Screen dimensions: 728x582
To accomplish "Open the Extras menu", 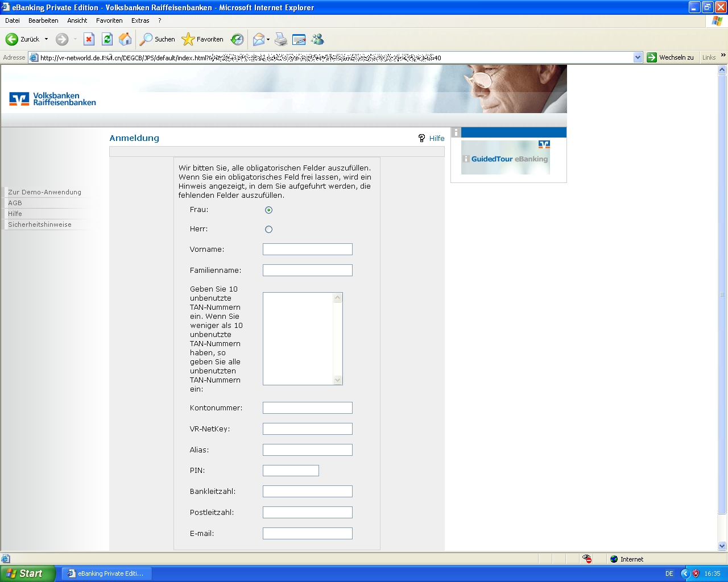I will [x=140, y=20].
